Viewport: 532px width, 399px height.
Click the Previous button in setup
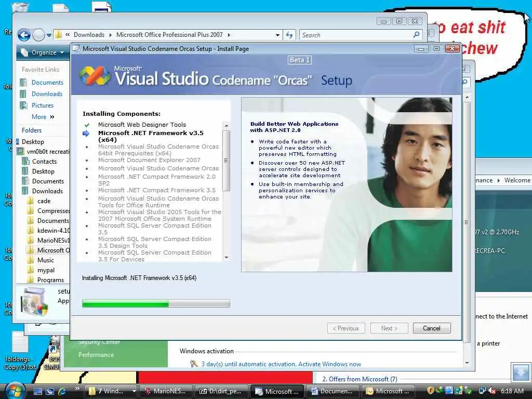coord(346,328)
